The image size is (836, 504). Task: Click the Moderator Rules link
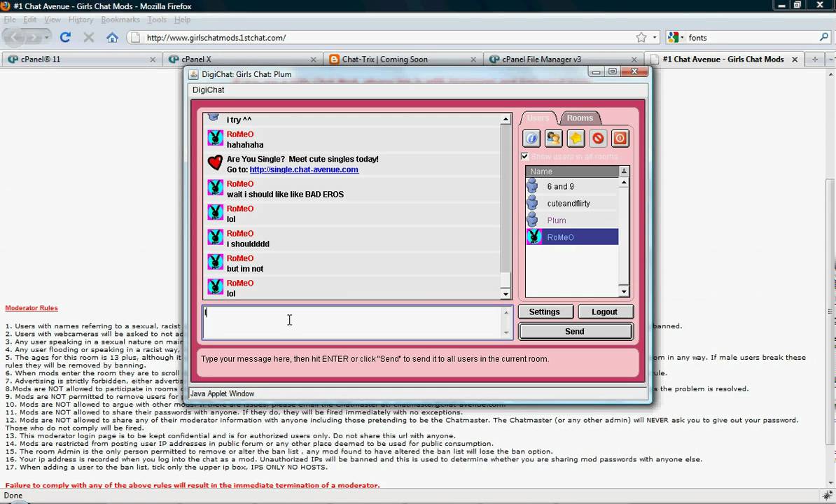32,308
